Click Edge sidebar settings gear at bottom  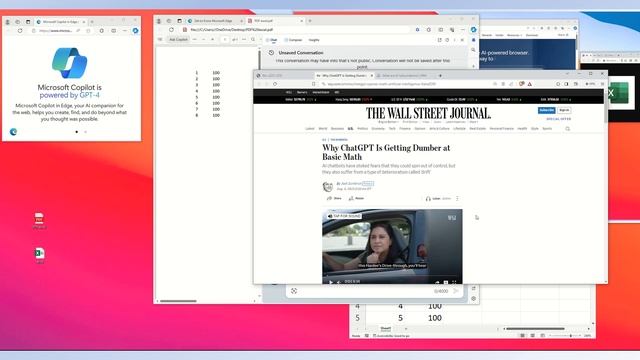(x=473, y=298)
